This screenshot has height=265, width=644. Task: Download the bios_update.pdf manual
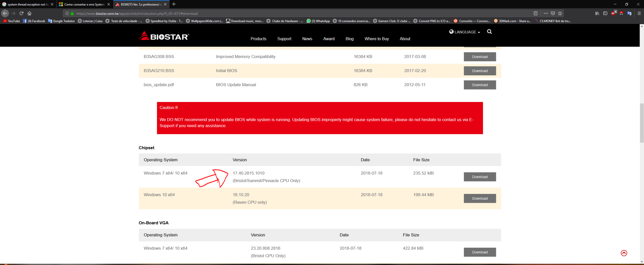tap(480, 85)
